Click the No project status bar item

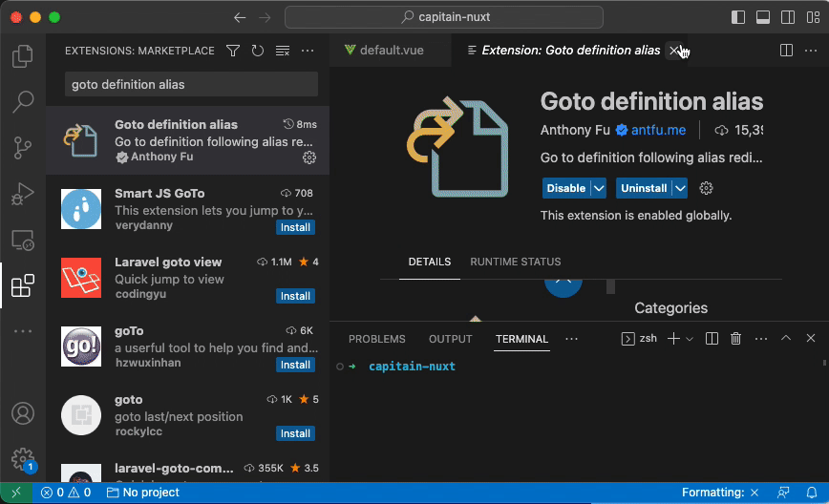click(x=143, y=493)
